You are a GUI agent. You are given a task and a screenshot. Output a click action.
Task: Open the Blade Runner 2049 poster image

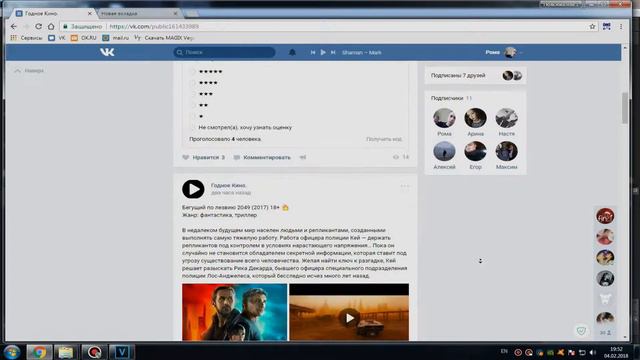click(235, 312)
